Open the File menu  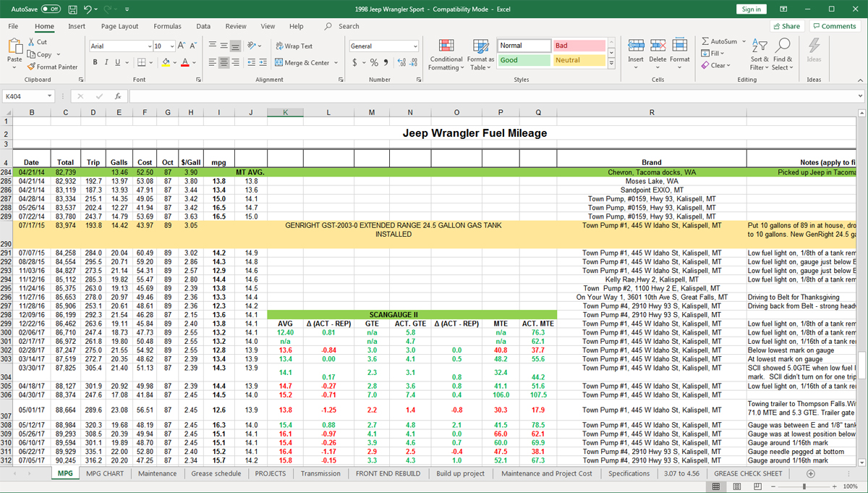coord(14,26)
